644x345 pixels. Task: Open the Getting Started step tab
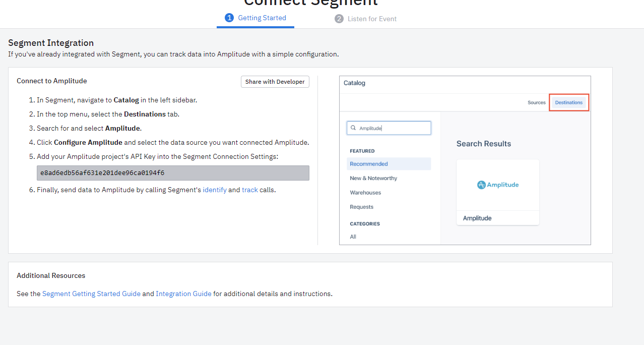[255, 18]
